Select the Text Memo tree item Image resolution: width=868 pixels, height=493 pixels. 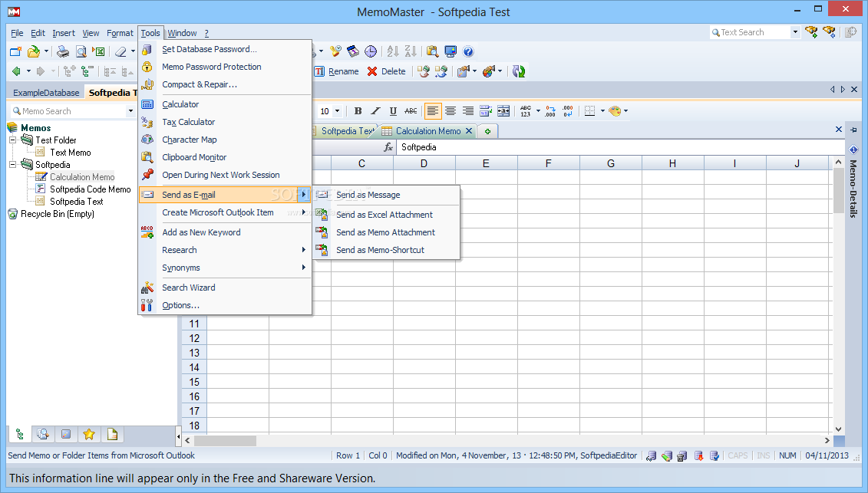71,152
